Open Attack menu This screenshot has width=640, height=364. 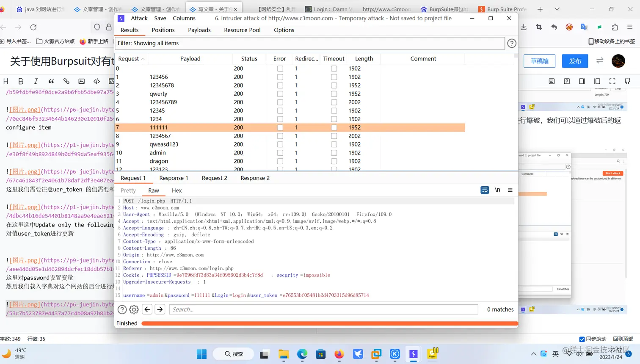tap(139, 18)
